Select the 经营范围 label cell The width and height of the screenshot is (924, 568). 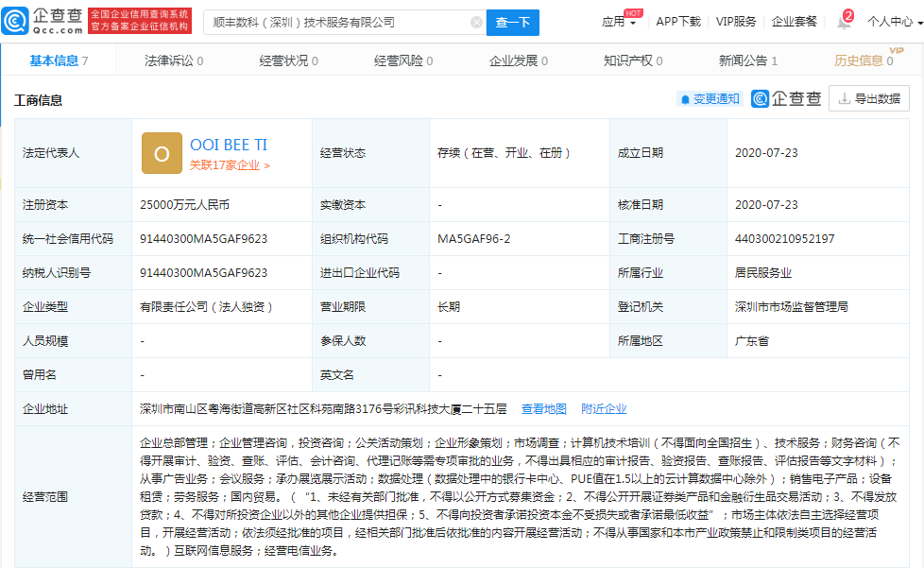73,497
